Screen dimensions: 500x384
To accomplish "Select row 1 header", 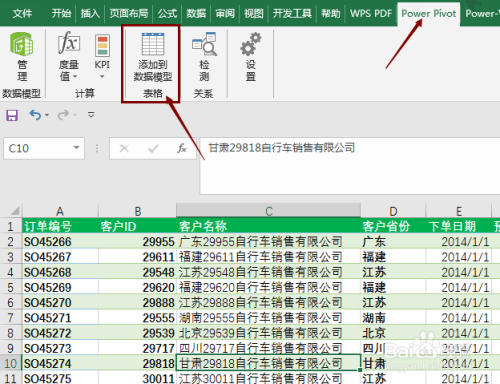I will tap(11, 226).
